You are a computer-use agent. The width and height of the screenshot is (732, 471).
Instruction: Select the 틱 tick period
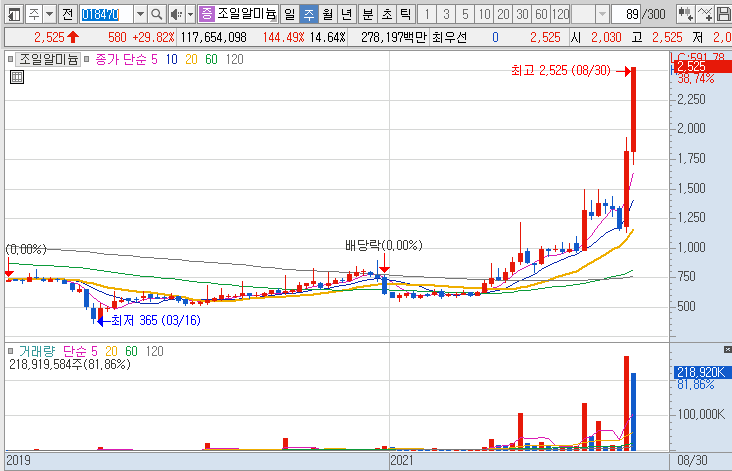(x=406, y=14)
